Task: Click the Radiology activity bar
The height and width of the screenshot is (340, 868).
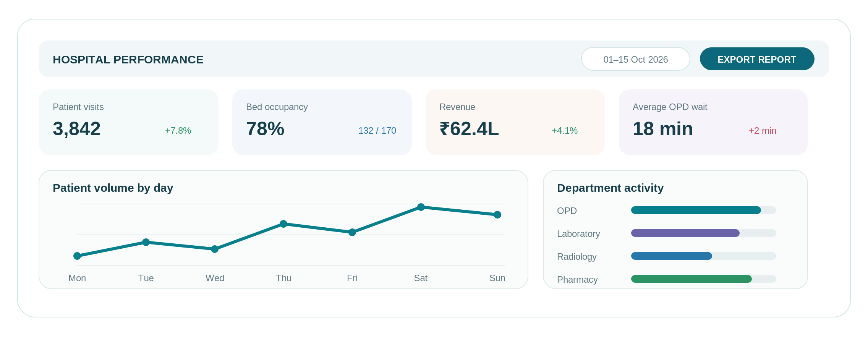Action: pos(703,256)
